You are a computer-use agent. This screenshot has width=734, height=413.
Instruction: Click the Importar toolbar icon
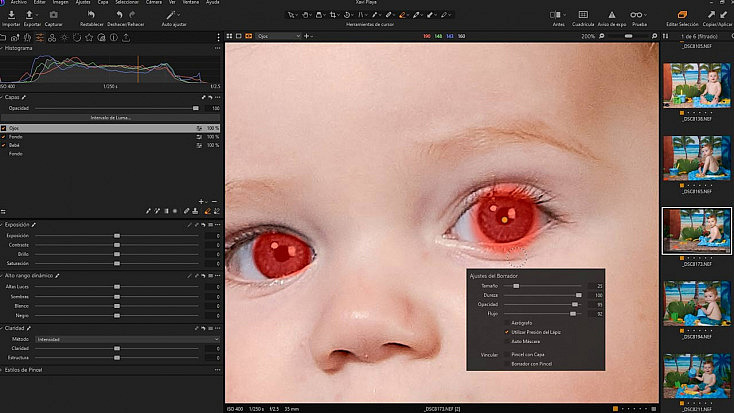(11, 15)
